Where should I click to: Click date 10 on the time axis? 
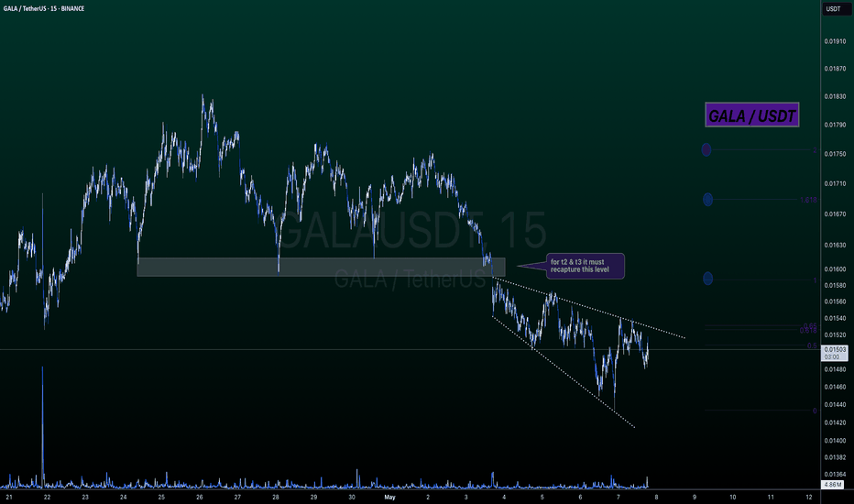click(x=732, y=497)
